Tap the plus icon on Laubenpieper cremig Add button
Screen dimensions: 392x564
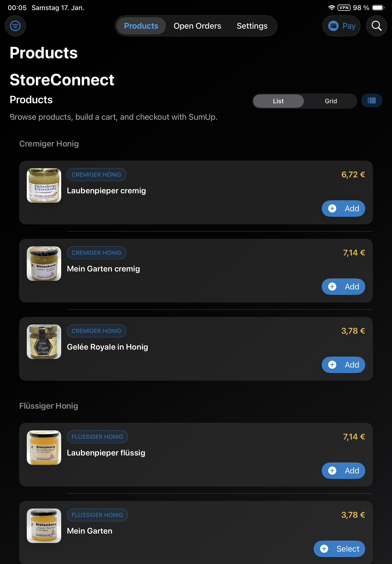332,208
